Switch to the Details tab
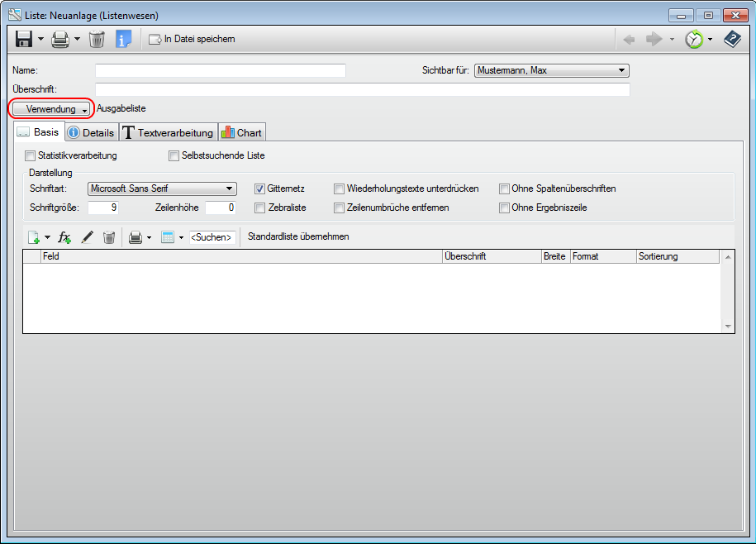 pos(91,132)
